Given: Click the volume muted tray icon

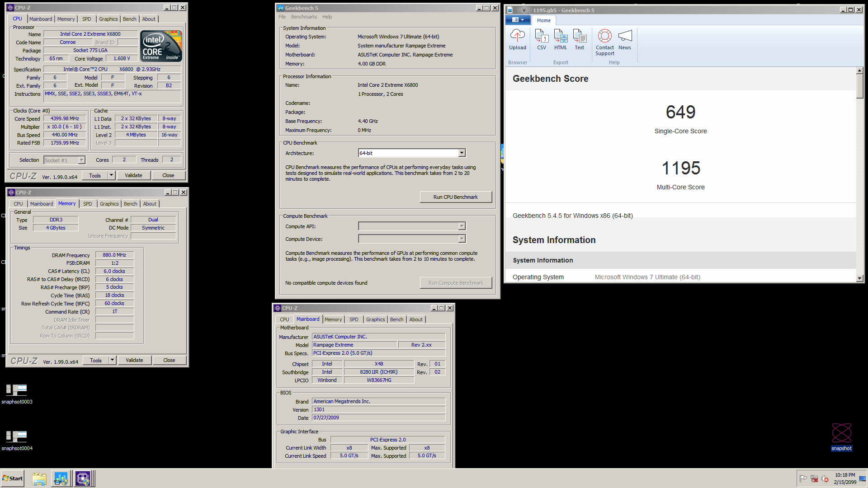Looking at the screenshot, I should point(825,479).
